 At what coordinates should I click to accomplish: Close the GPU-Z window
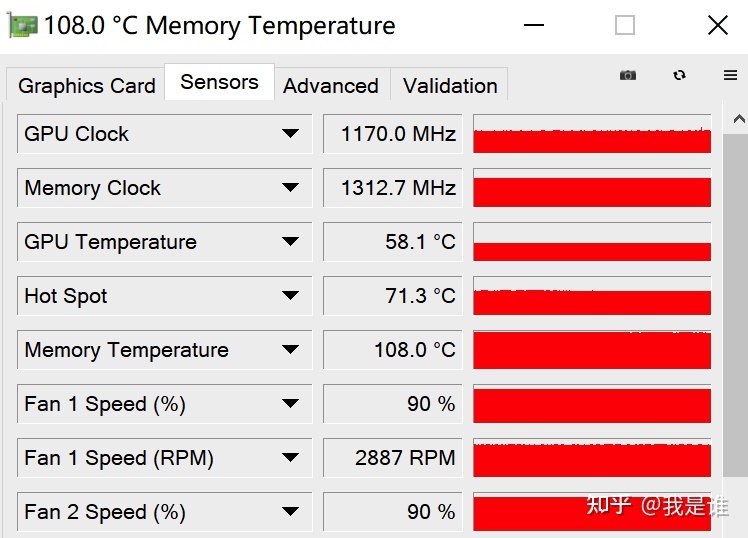click(717, 25)
